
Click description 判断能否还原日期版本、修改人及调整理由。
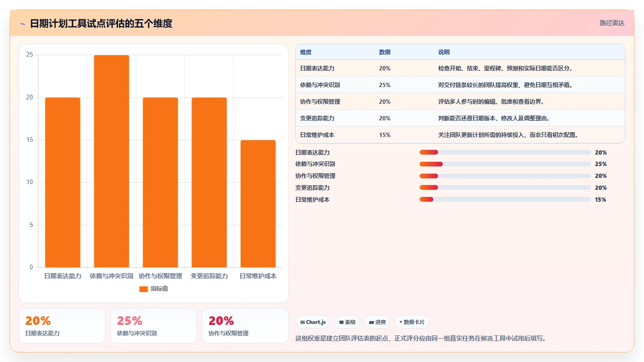(x=494, y=118)
